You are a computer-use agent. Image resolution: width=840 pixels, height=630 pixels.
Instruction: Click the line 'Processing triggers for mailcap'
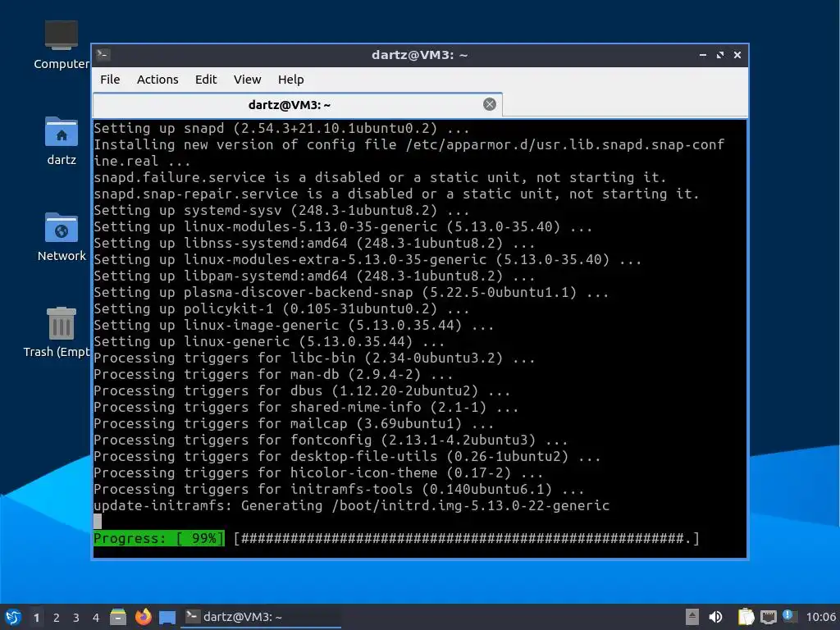(294, 423)
